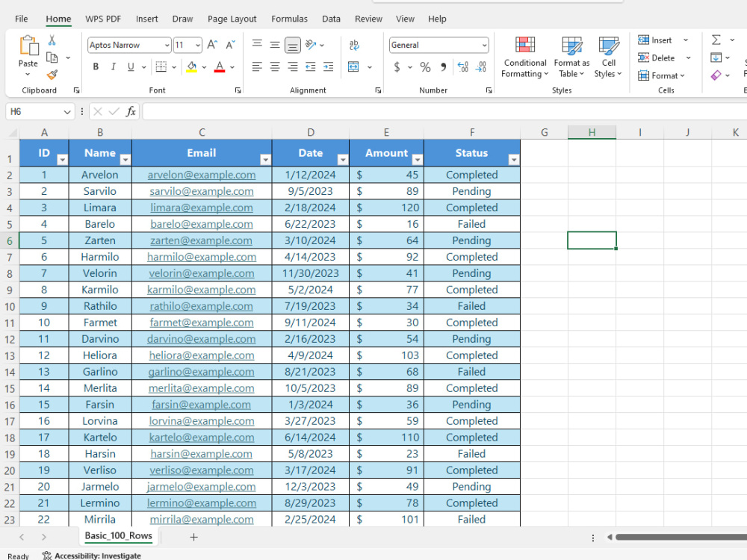
Task: Click in the formula bar input
Action: pyautogui.click(x=444, y=111)
